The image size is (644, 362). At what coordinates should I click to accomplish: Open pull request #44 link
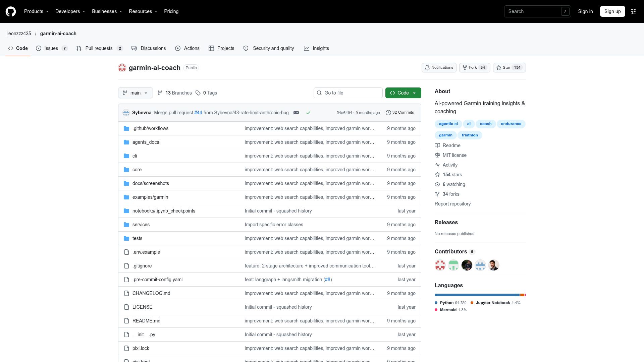click(x=198, y=113)
